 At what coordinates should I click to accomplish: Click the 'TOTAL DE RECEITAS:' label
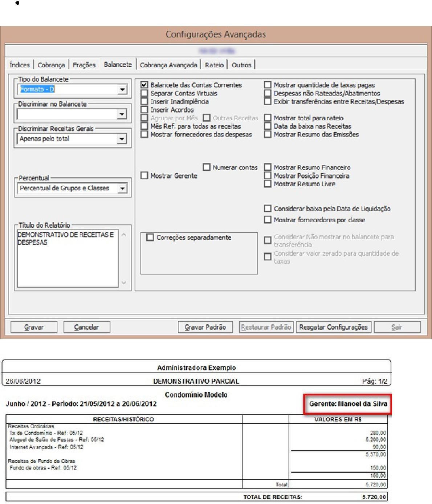[273, 497]
